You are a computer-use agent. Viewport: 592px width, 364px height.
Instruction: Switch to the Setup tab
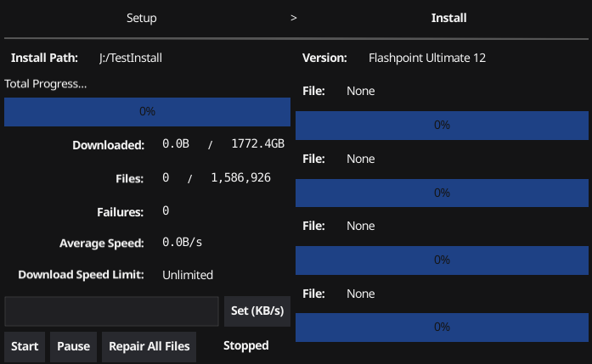click(x=141, y=18)
